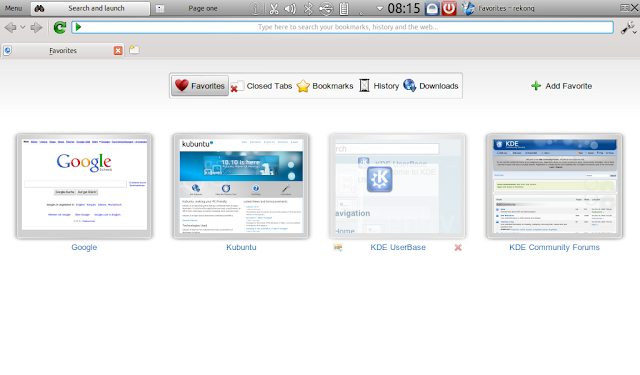Image resolution: width=640 pixels, height=375 pixels.
Task: Open the Google favorite thumbnail
Action: (x=84, y=186)
